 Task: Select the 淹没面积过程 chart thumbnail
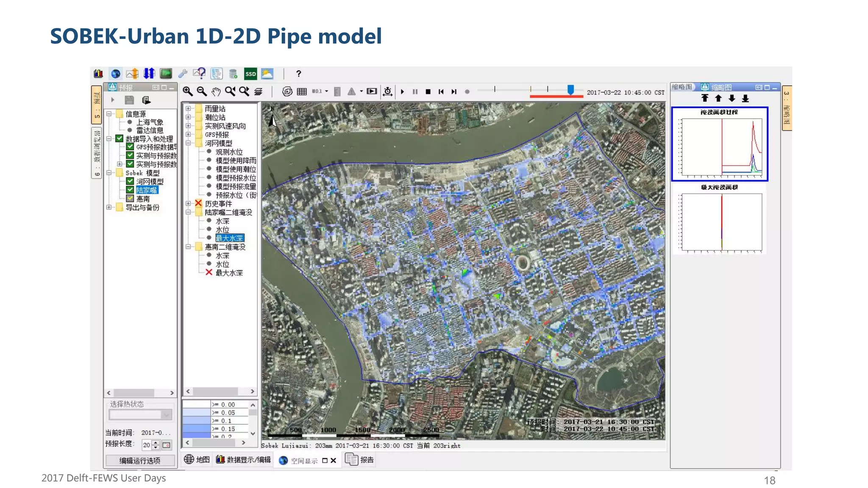point(720,144)
